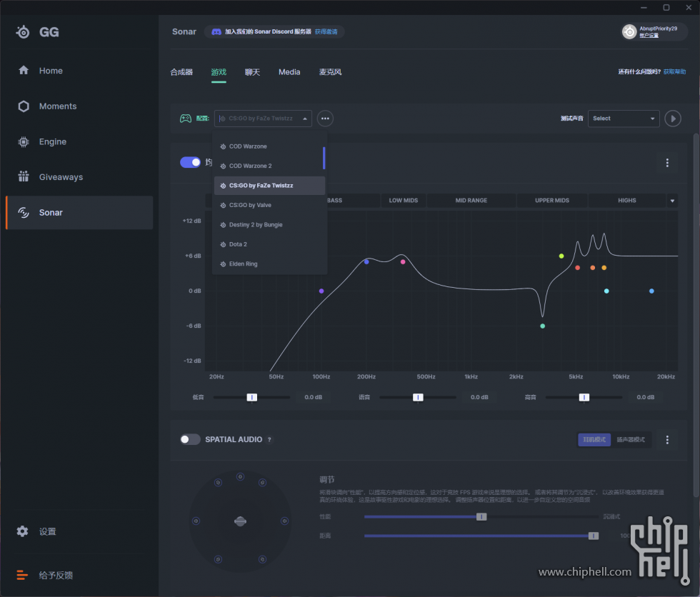700x597 pixels.
Task: Open the test sound Select dropdown
Action: 624,119
